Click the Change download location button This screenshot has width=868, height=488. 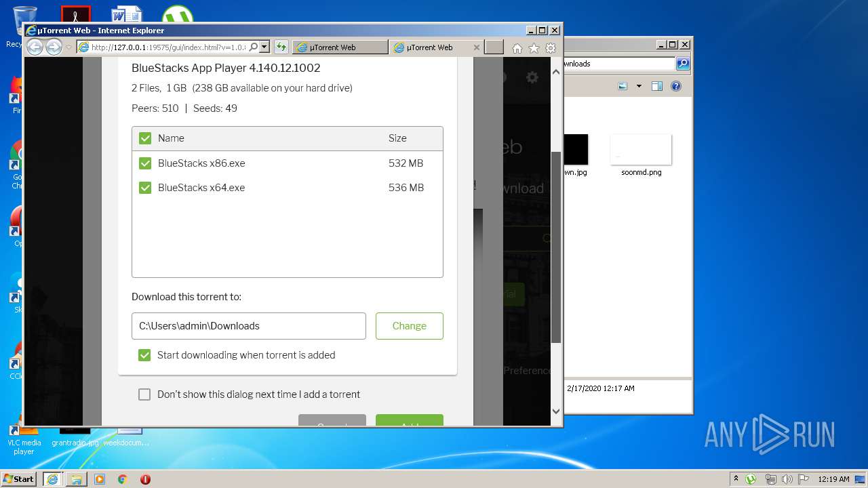(410, 326)
